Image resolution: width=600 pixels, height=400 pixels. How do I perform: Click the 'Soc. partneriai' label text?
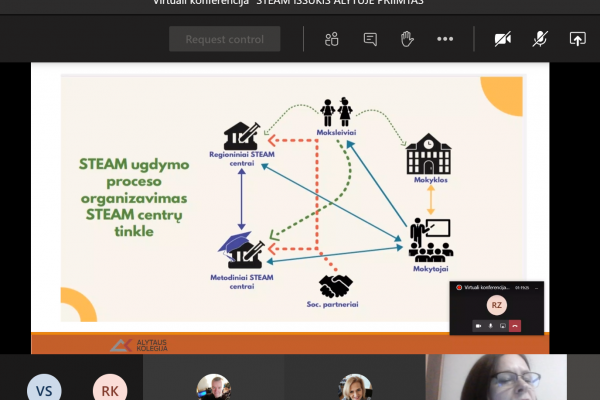click(333, 305)
